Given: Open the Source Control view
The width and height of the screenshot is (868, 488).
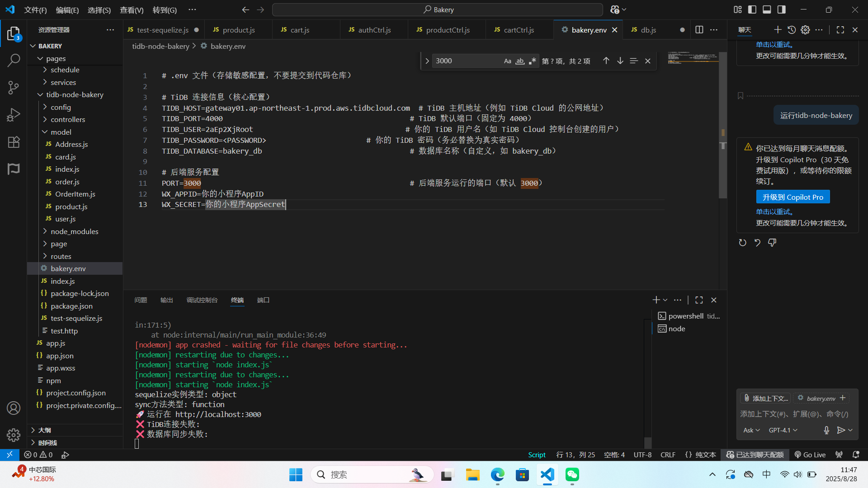Looking at the screenshot, I should coord(14,88).
